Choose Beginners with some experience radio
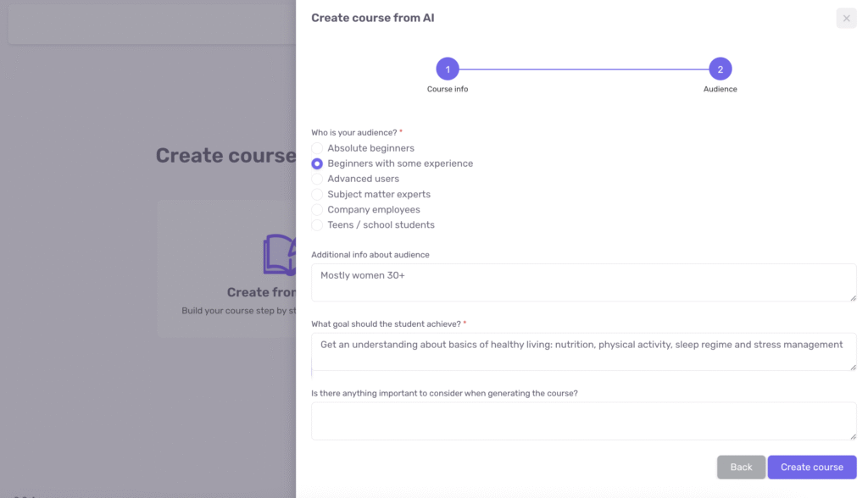 tap(317, 163)
